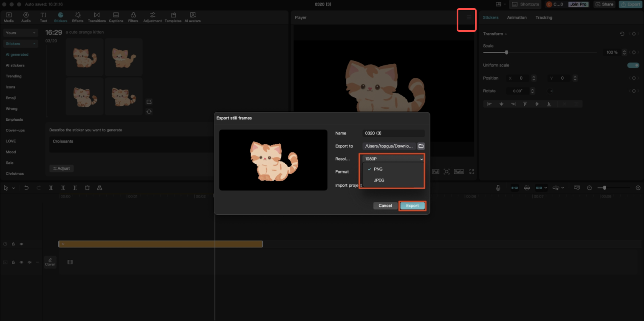The height and width of the screenshot is (321, 644).
Task: Open the Text tools tab
Action: click(43, 17)
